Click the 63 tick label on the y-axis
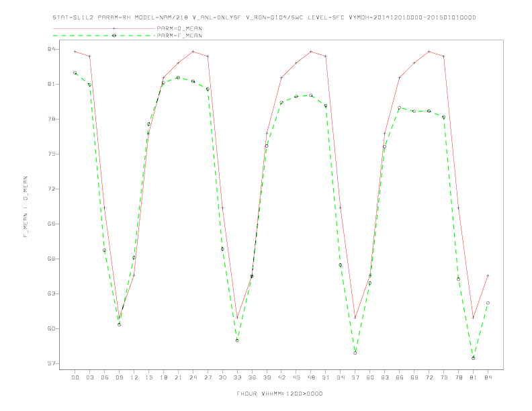 [x=51, y=293]
